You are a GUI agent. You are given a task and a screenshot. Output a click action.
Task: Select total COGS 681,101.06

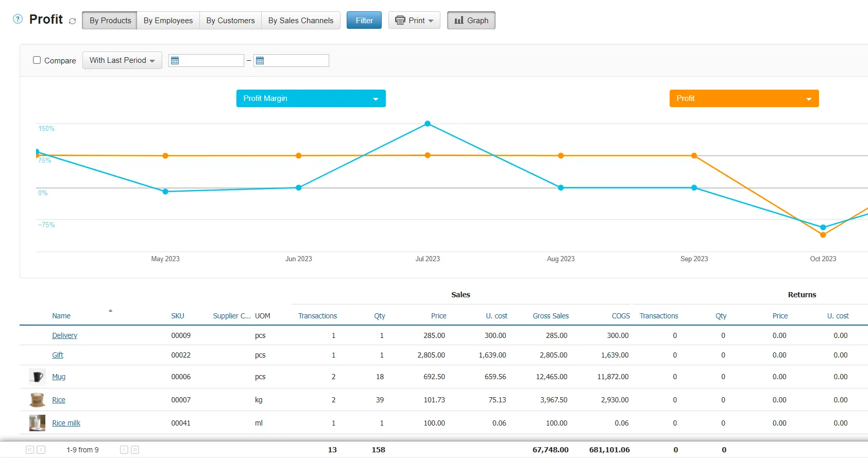(x=609, y=450)
